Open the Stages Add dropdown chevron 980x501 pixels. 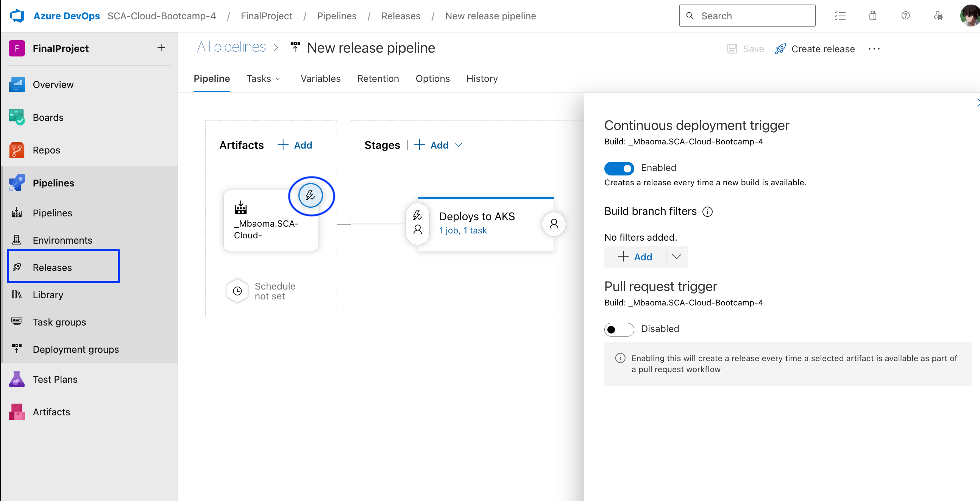(x=459, y=145)
